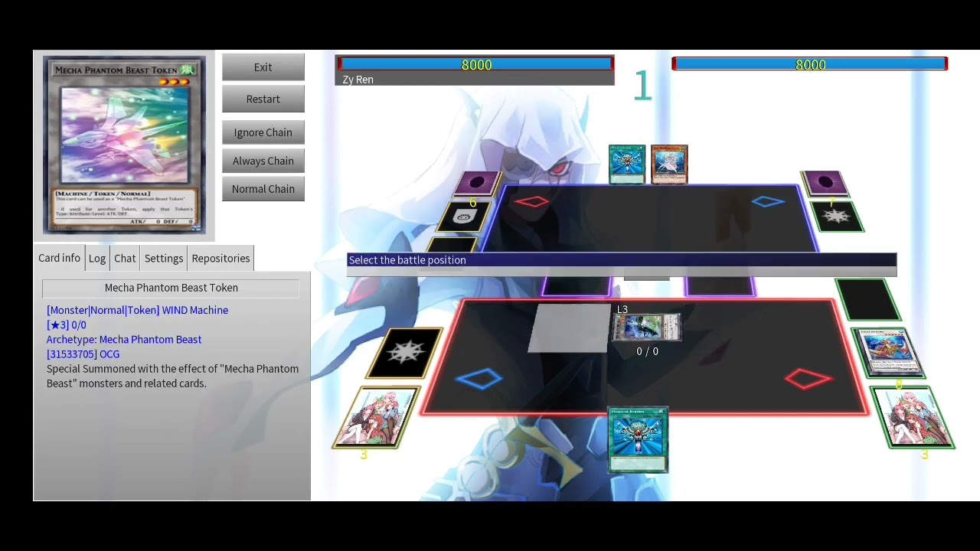Open the Chat tab
This screenshot has height=551, width=980.
(x=125, y=258)
